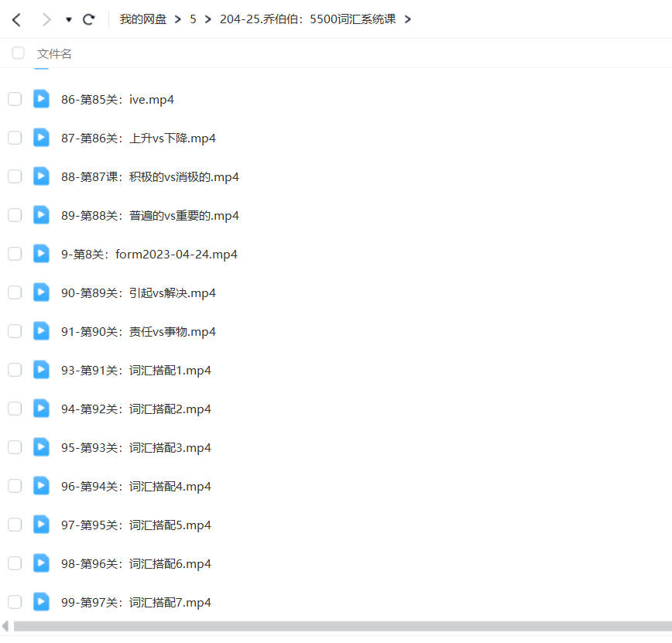672x643 pixels.
Task: Check the box for 9-第8关：form2023-04-24.mp4
Action: click(15, 254)
